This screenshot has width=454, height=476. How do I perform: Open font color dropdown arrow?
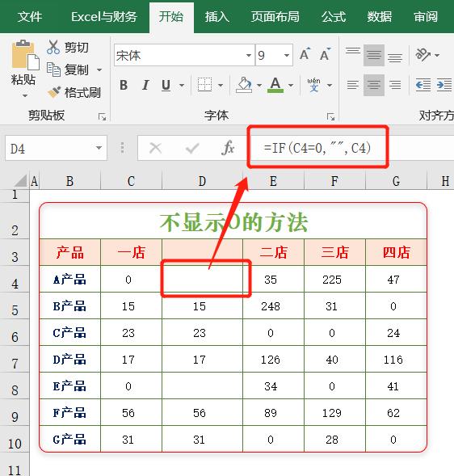(291, 86)
